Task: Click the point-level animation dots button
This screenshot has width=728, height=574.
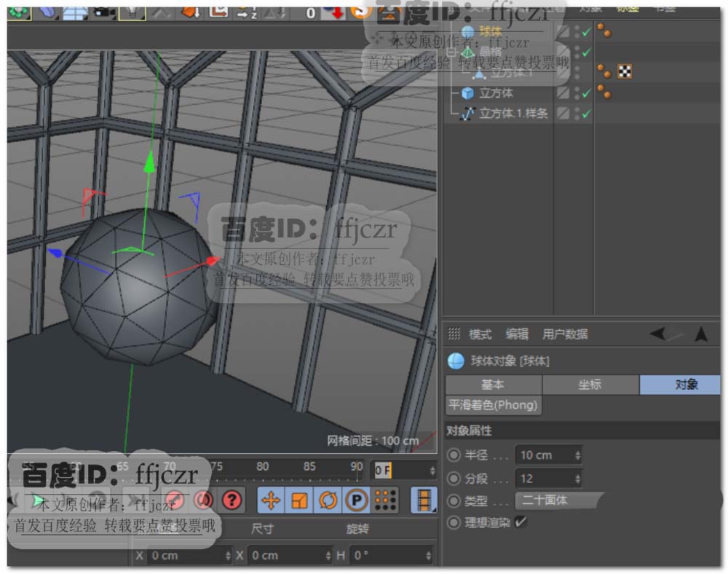Action: click(x=385, y=500)
